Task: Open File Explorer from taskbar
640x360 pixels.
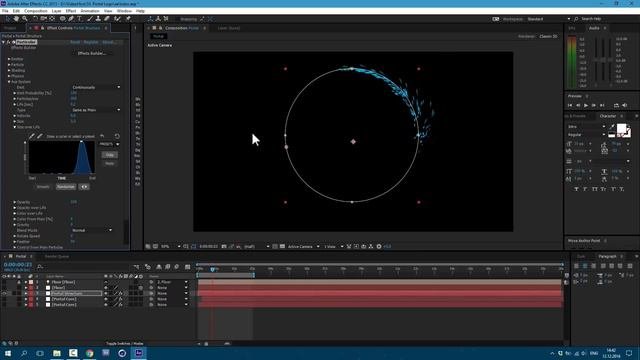Action: [57, 353]
